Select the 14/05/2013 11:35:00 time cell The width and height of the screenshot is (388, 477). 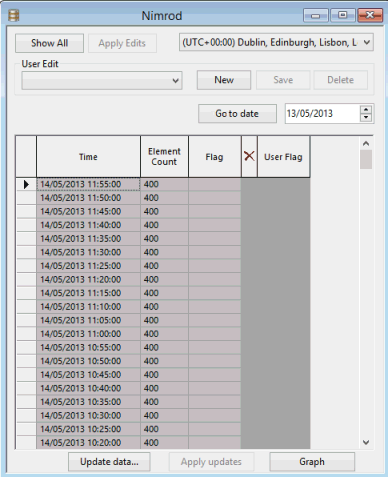pyautogui.click(x=88, y=239)
